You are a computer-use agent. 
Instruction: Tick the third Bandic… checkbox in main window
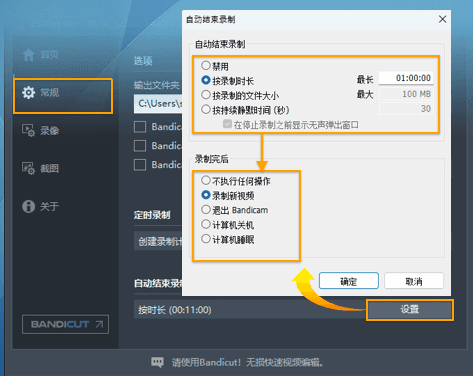pos(140,165)
